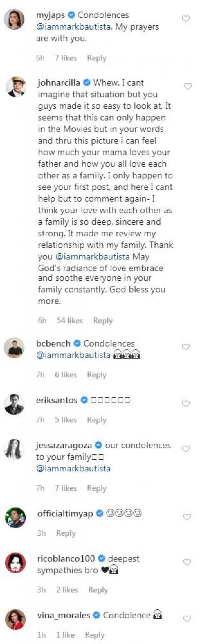Open ricoblanco100 username profile link

(x=66, y=558)
